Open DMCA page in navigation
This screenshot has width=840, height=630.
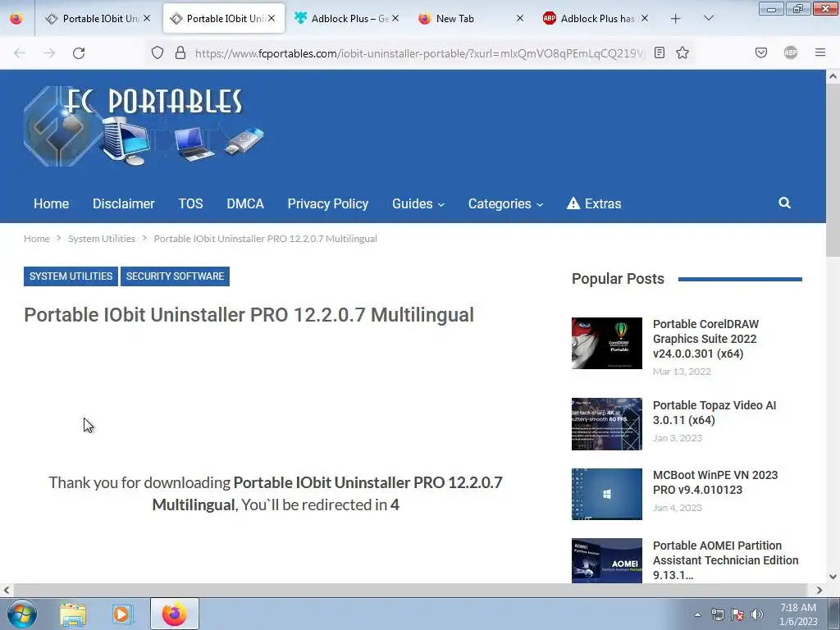click(x=245, y=203)
